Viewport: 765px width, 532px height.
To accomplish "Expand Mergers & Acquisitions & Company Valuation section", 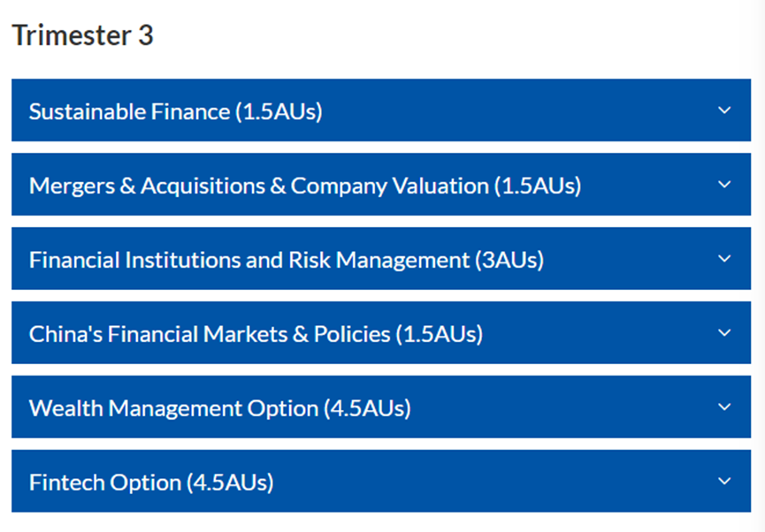I will (x=380, y=185).
